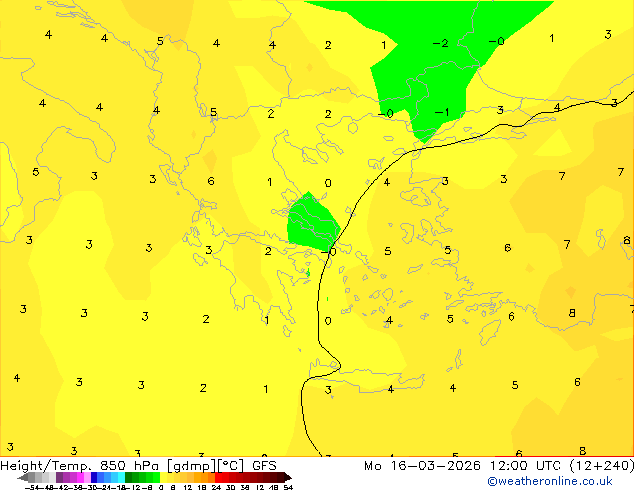Click the '-1' temperature value on map
This screenshot has height=490, width=634.
click(442, 112)
